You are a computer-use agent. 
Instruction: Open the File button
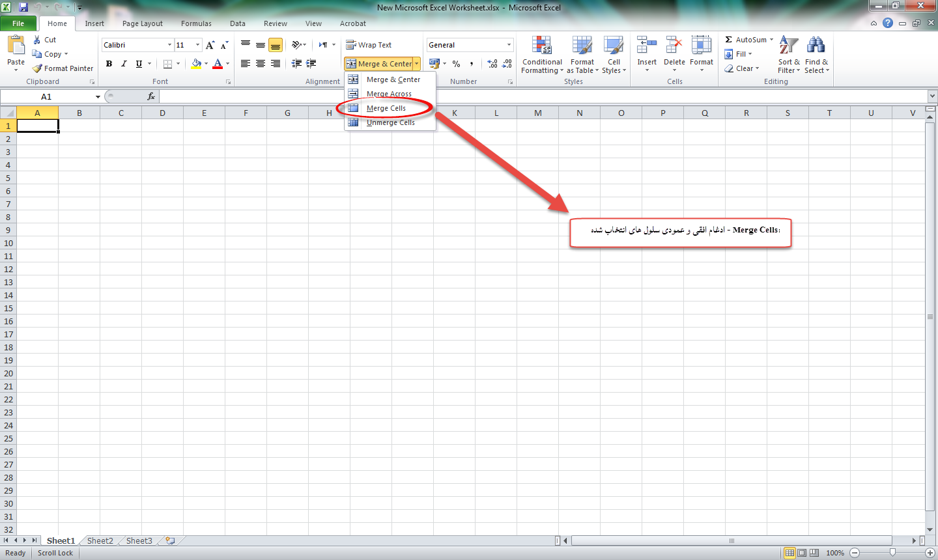click(18, 23)
